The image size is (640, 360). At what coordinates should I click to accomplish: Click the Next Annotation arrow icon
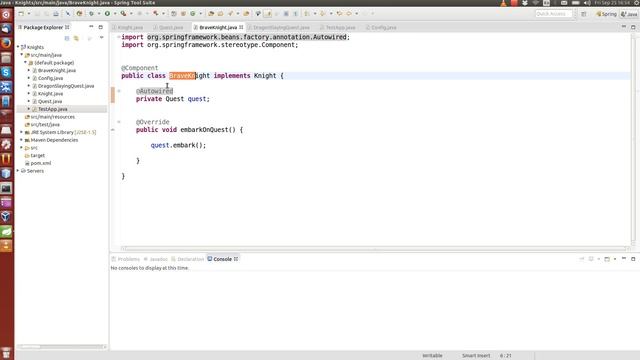click(307, 13)
